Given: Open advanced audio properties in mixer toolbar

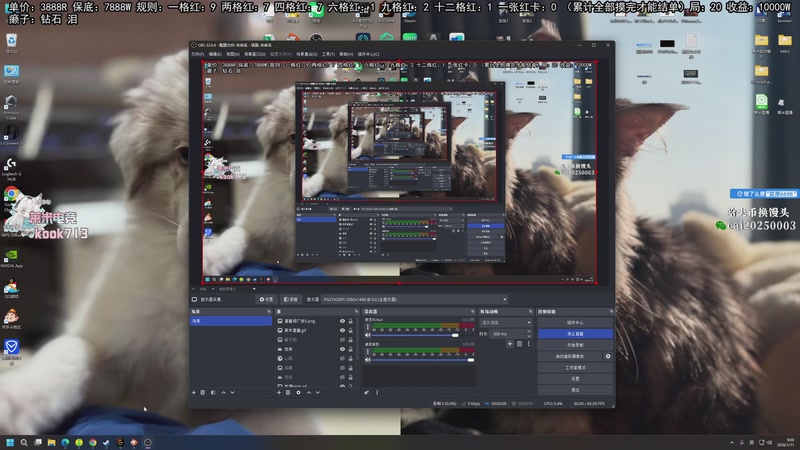Looking at the screenshot, I should (x=366, y=392).
